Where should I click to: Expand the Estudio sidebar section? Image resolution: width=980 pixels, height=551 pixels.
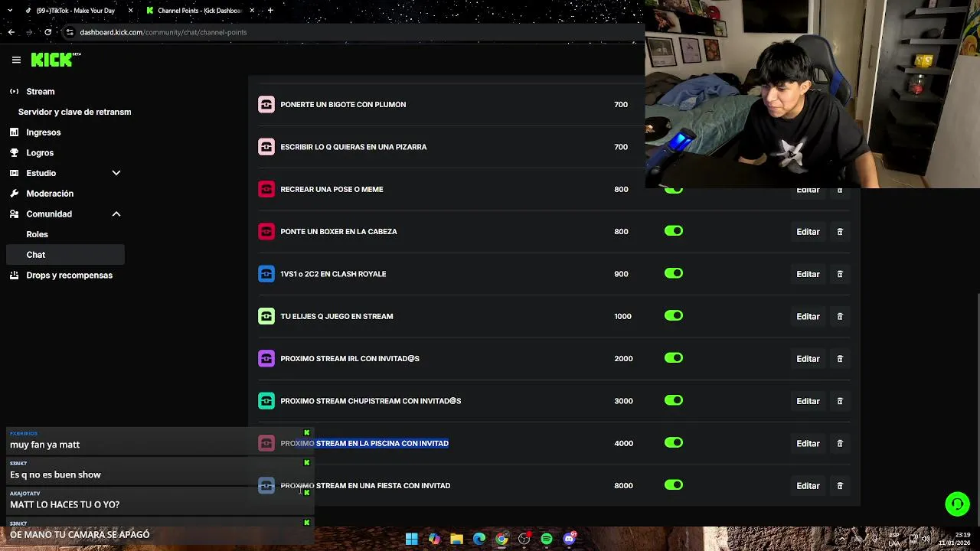[116, 173]
